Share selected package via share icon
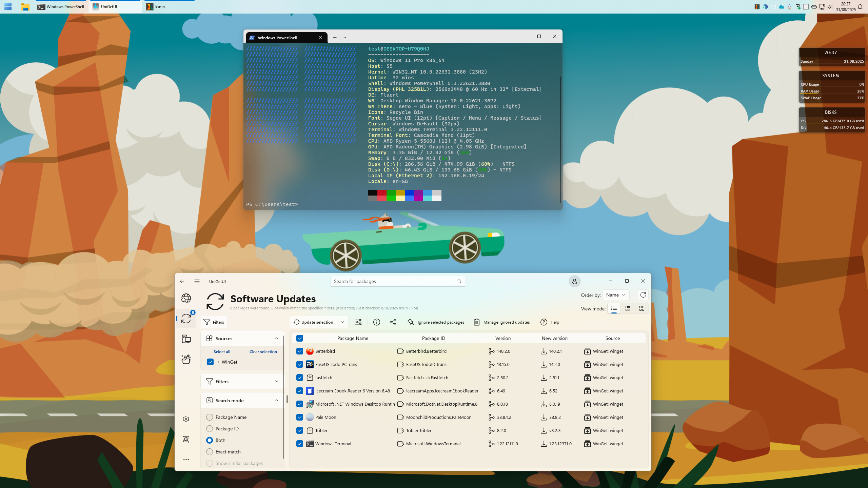Image resolution: width=868 pixels, height=488 pixels. [393, 322]
